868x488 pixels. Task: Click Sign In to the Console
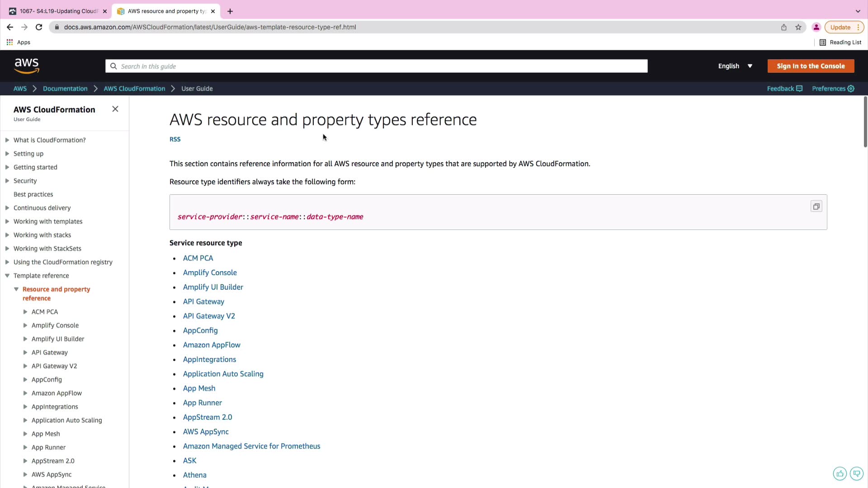point(811,66)
